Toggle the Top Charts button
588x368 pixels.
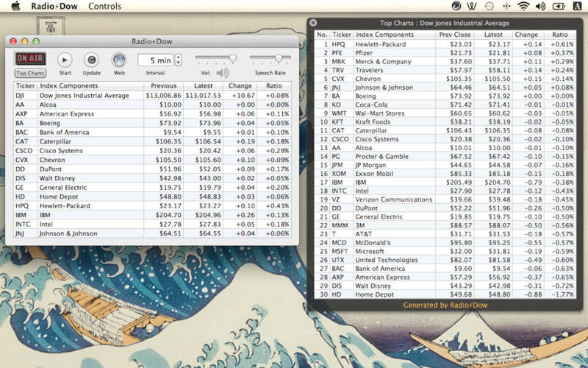[x=30, y=73]
